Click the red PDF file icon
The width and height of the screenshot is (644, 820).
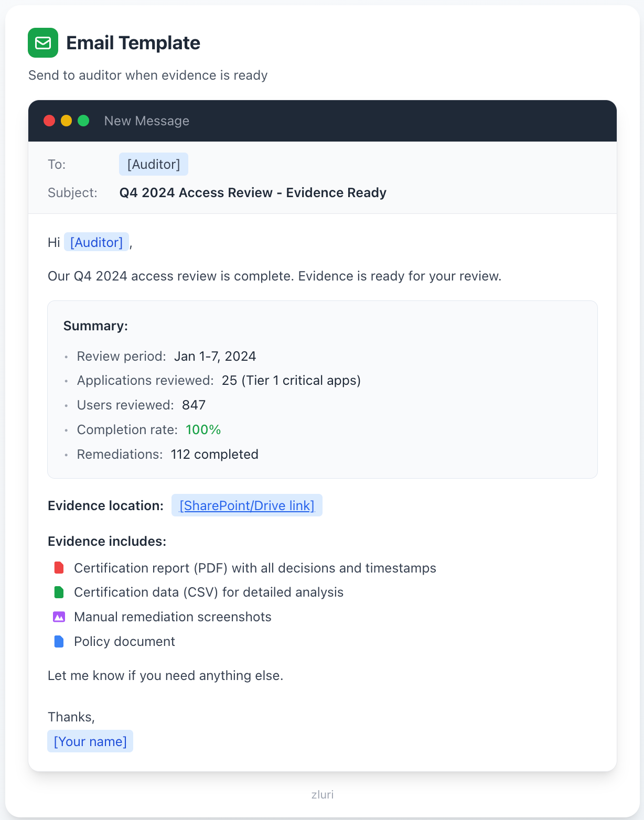tap(59, 568)
